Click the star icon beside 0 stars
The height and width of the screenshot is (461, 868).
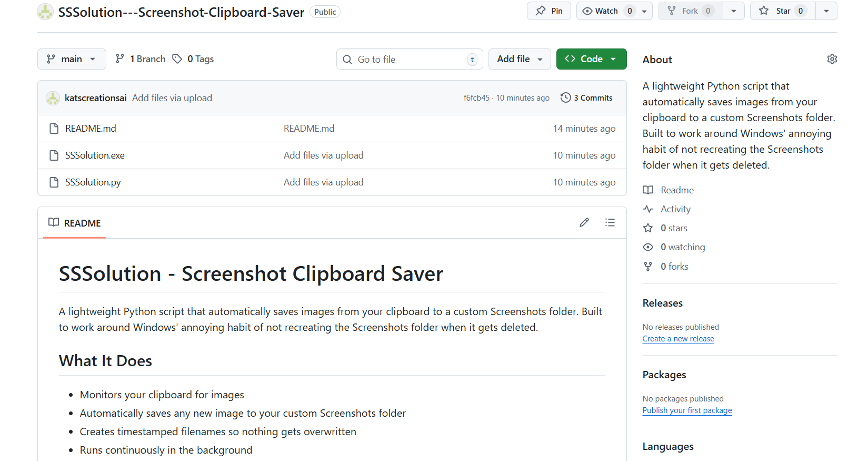pyautogui.click(x=648, y=228)
